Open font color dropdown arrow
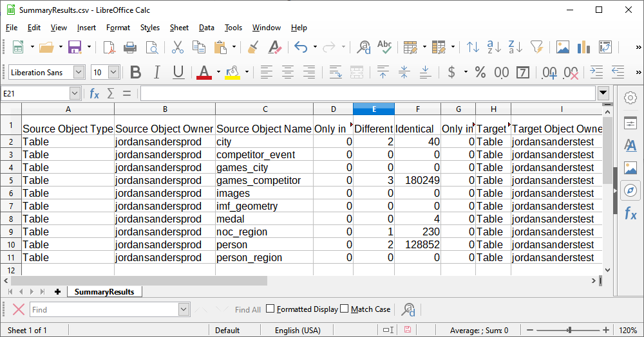 218,73
